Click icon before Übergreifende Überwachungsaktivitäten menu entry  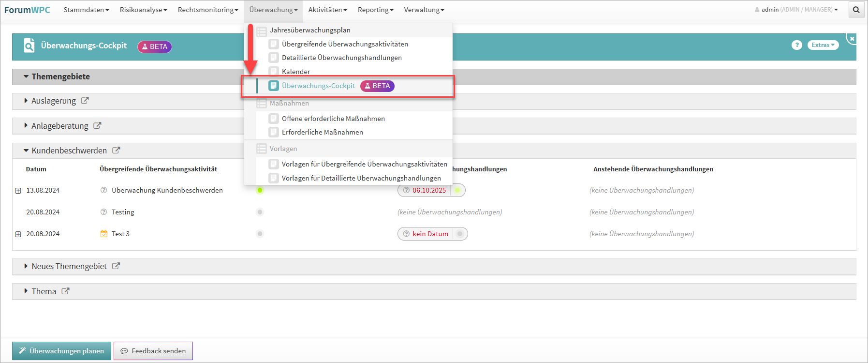274,44
